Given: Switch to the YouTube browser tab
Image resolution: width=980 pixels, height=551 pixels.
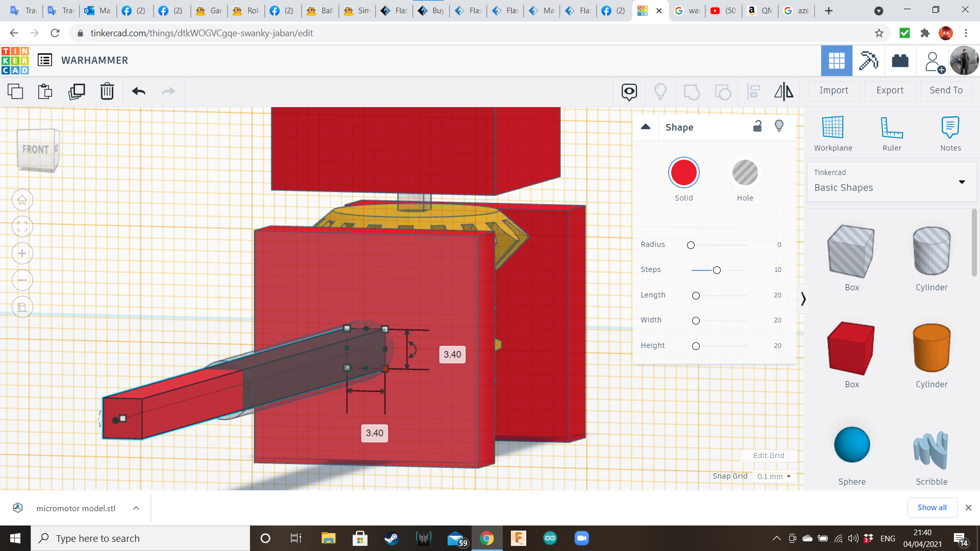Looking at the screenshot, I should point(723,11).
